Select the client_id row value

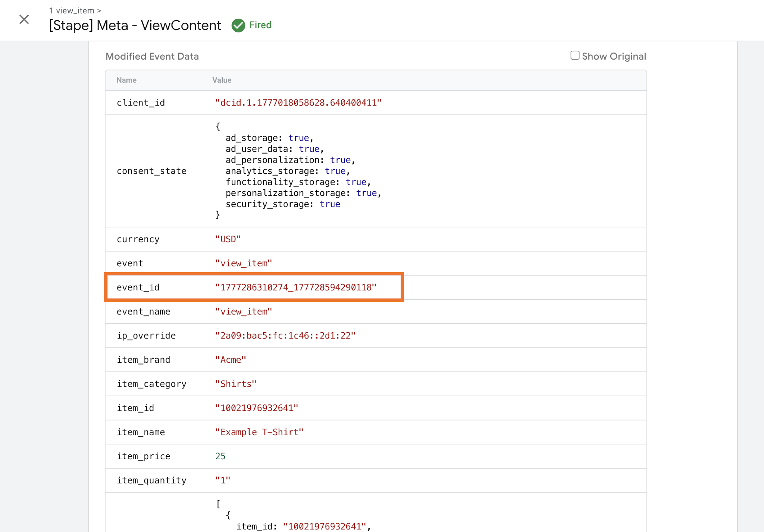[298, 103]
